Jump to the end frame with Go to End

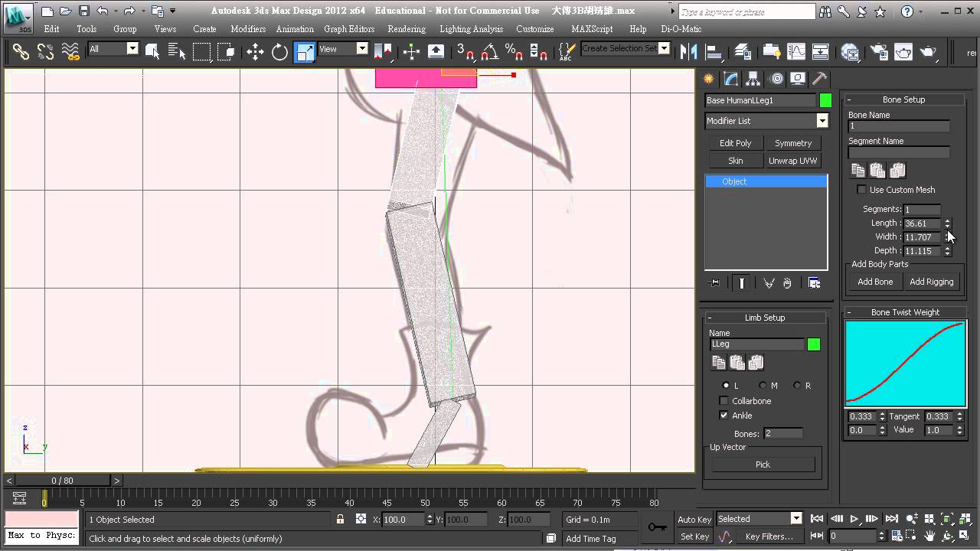point(891,519)
